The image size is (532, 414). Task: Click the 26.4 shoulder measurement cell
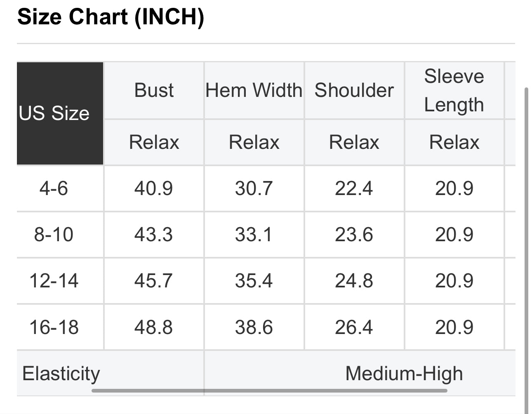[354, 327]
